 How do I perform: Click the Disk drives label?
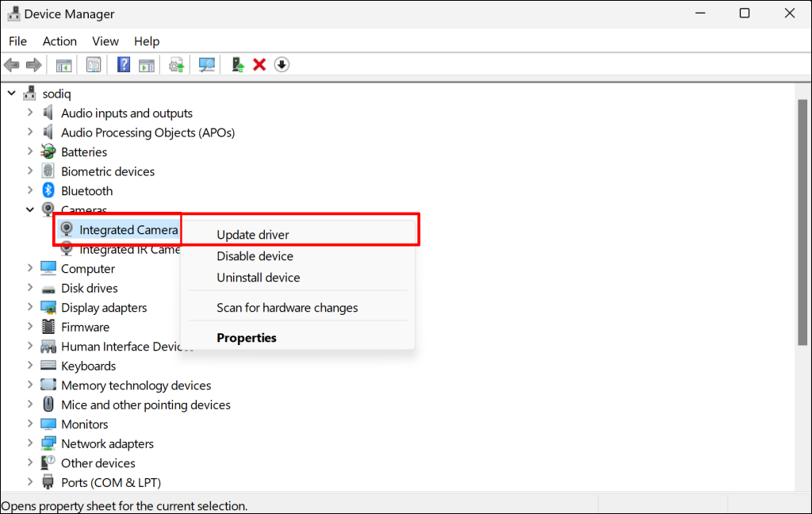[89, 288]
